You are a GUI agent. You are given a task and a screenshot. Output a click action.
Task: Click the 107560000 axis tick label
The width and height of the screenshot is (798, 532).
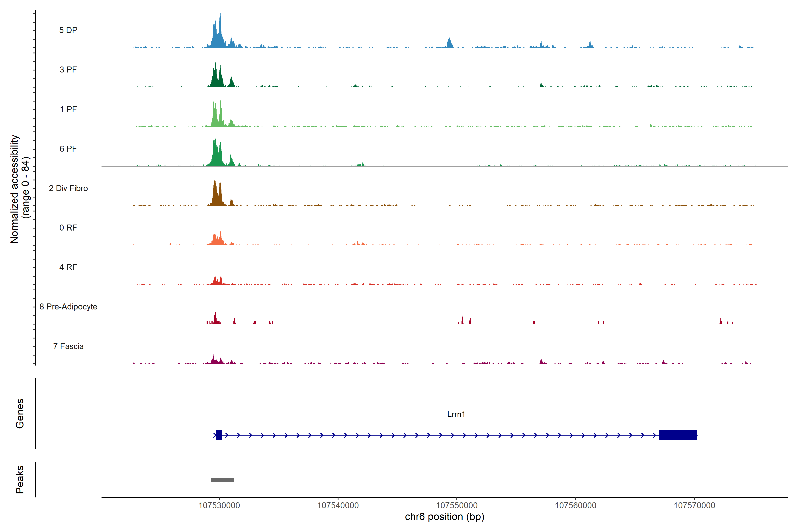[575, 506]
